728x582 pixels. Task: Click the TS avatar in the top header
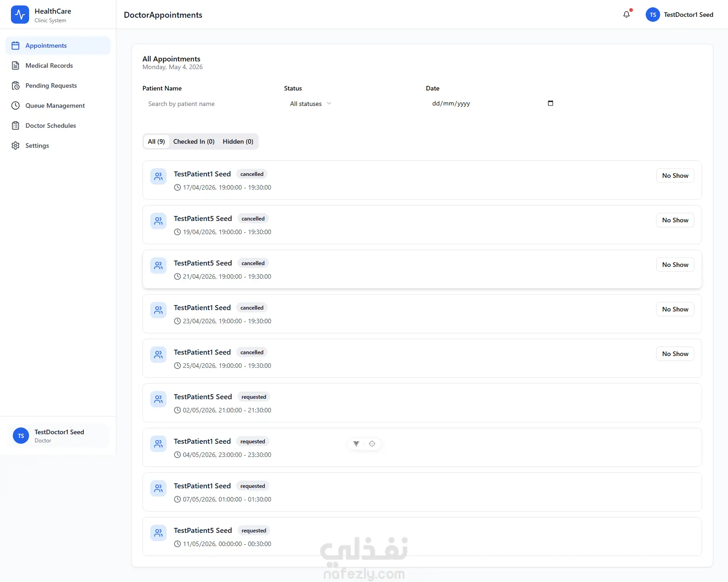653,15
